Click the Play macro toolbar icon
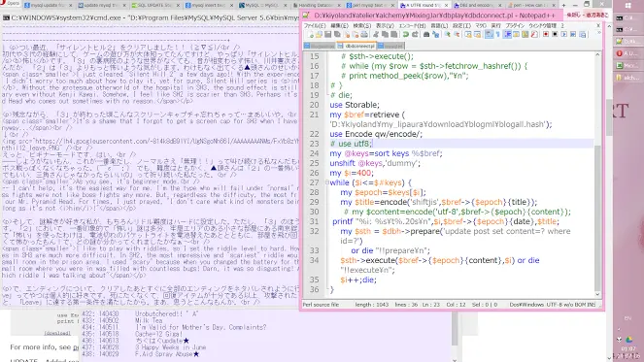Screen dimensions: 644x362 point(564,34)
